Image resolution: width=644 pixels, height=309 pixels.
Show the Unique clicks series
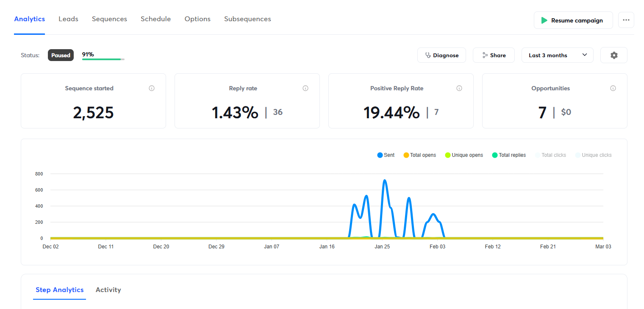[x=593, y=155]
